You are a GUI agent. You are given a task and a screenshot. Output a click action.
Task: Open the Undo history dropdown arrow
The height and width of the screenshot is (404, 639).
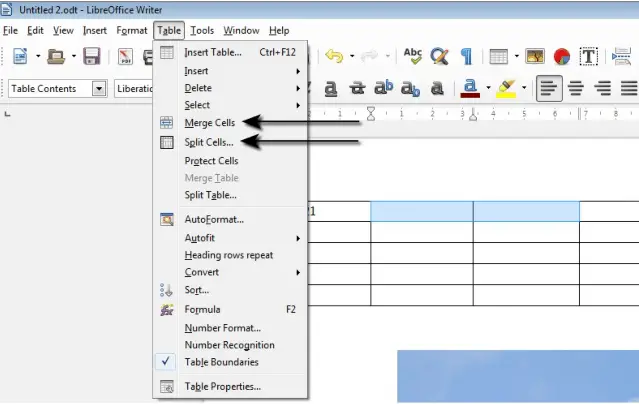tap(352, 56)
